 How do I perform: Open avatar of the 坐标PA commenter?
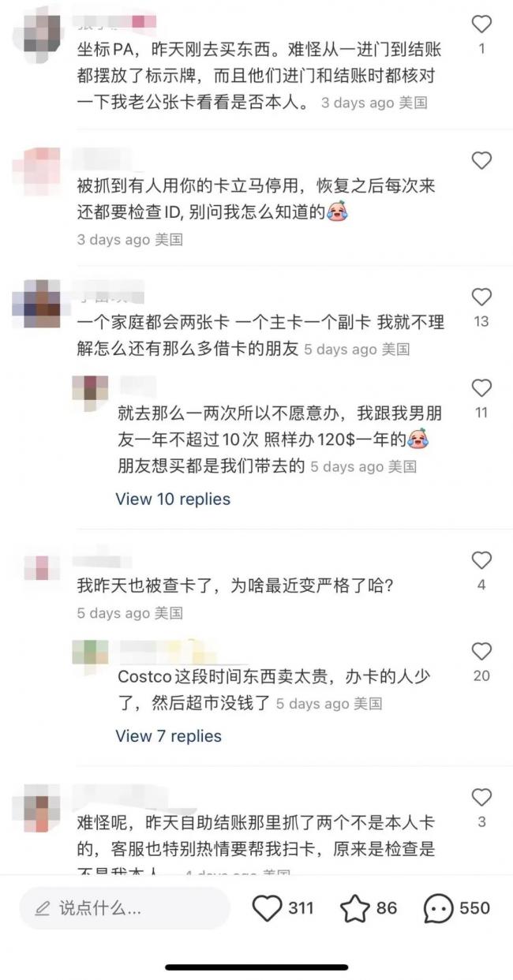(x=37, y=28)
